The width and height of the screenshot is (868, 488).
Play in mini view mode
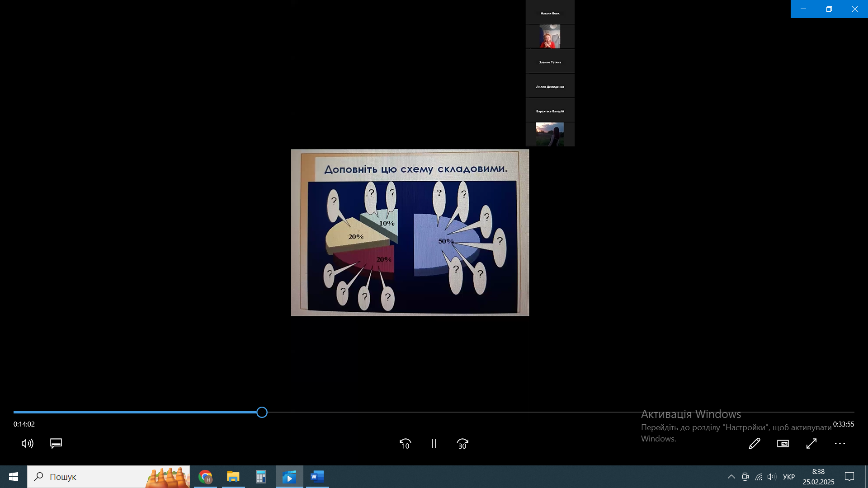click(783, 444)
